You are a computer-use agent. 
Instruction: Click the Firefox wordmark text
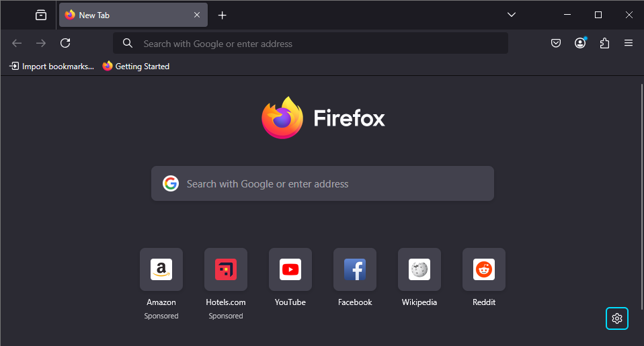pyautogui.click(x=349, y=118)
